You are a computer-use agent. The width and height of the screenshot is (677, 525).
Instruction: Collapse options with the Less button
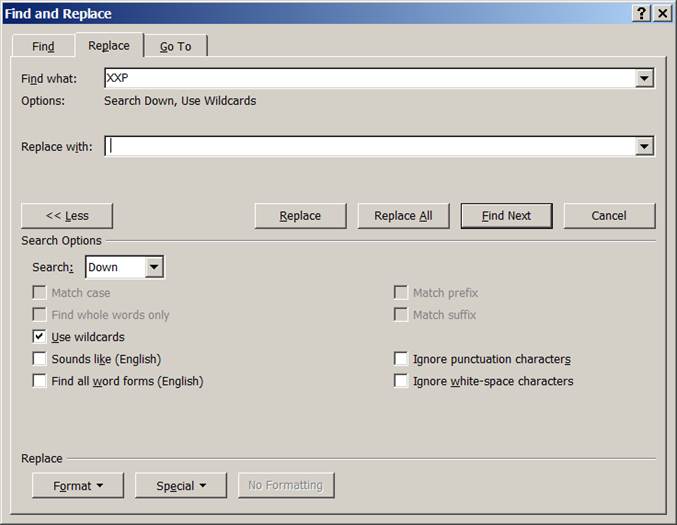(x=67, y=216)
